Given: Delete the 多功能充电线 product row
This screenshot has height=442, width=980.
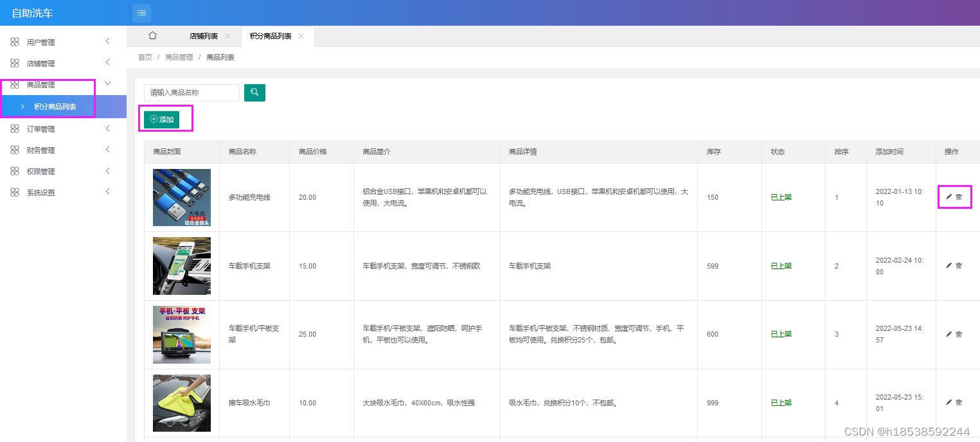Looking at the screenshot, I should pyautogui.click(x=959, y=197).
